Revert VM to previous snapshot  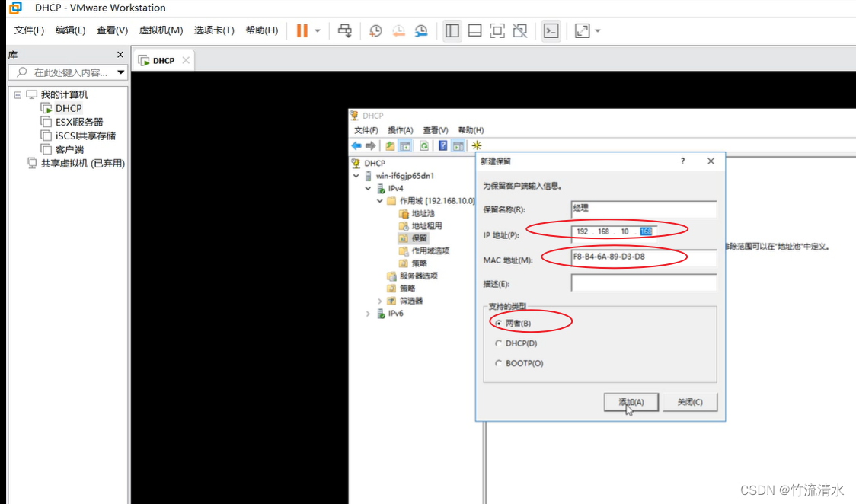[x=399, y=30]
